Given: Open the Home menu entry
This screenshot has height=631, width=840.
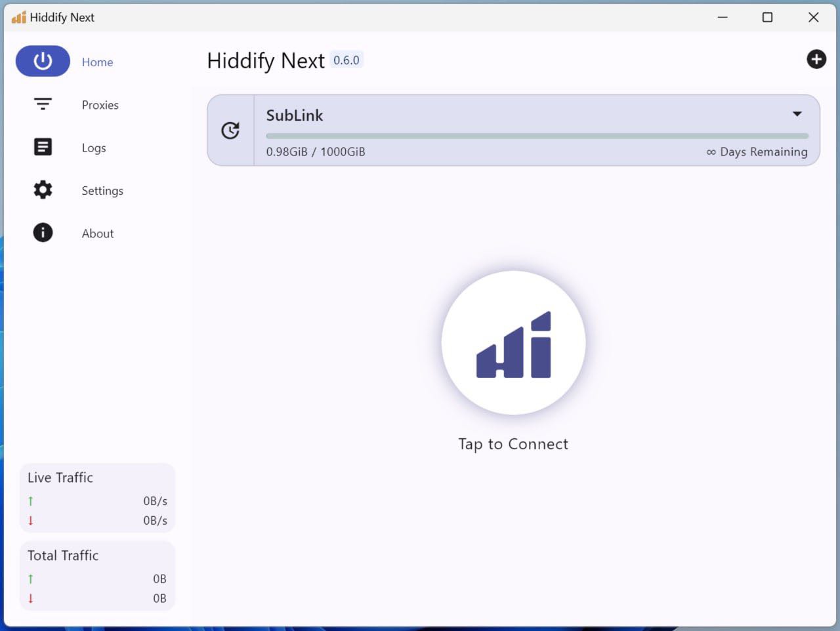Looking at the screenshot, I should (97, 62).
